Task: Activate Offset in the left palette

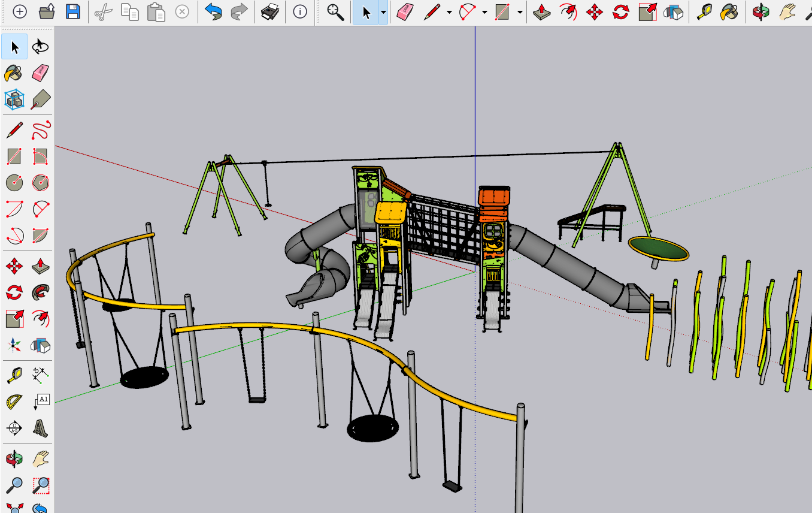Action: tap(41, 318)
